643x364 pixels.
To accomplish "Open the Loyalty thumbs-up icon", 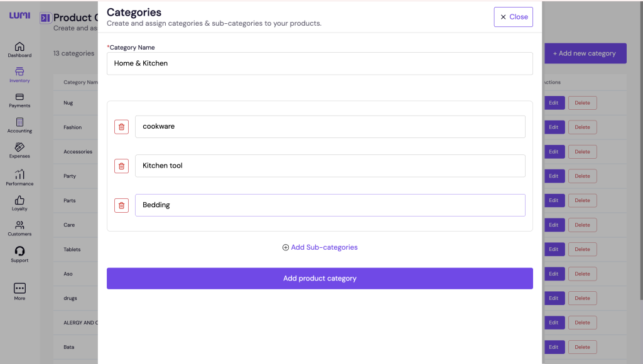I will tap(19, 201).
